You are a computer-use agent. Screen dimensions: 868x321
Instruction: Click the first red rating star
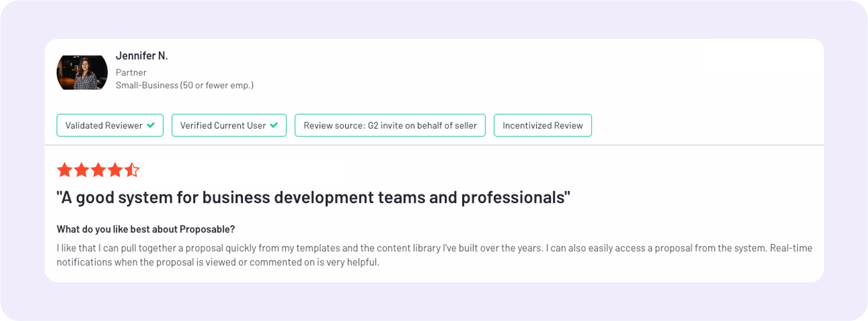64,170
